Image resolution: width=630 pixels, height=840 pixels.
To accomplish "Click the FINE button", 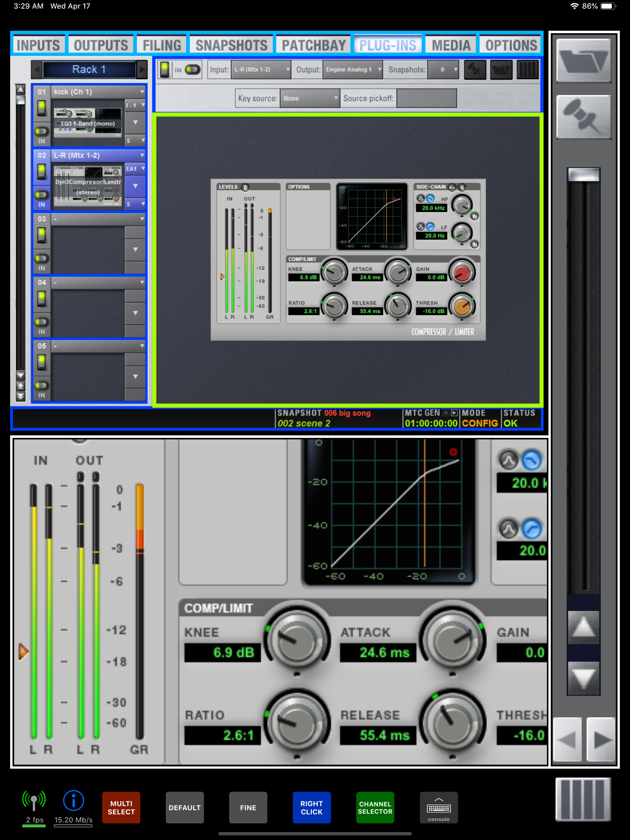I will [248, 807].
